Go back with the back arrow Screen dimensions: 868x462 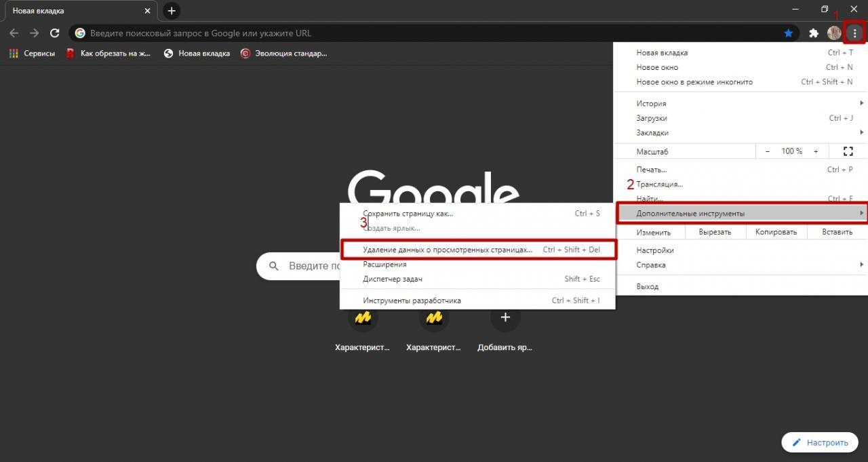14,33
